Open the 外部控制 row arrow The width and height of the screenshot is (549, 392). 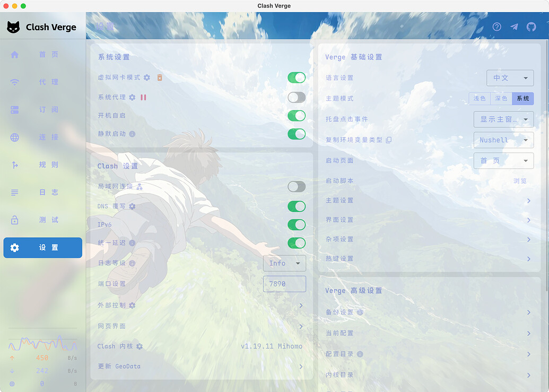coord(301,306)
